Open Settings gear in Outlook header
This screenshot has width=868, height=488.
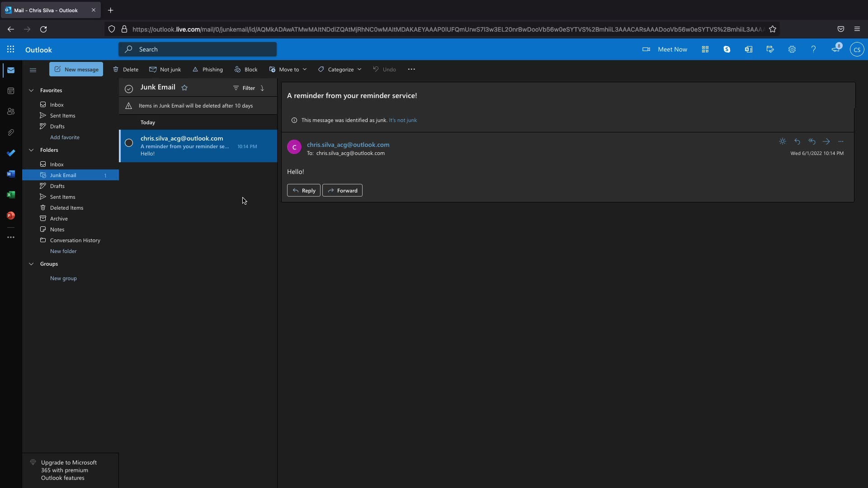(792, 50)
